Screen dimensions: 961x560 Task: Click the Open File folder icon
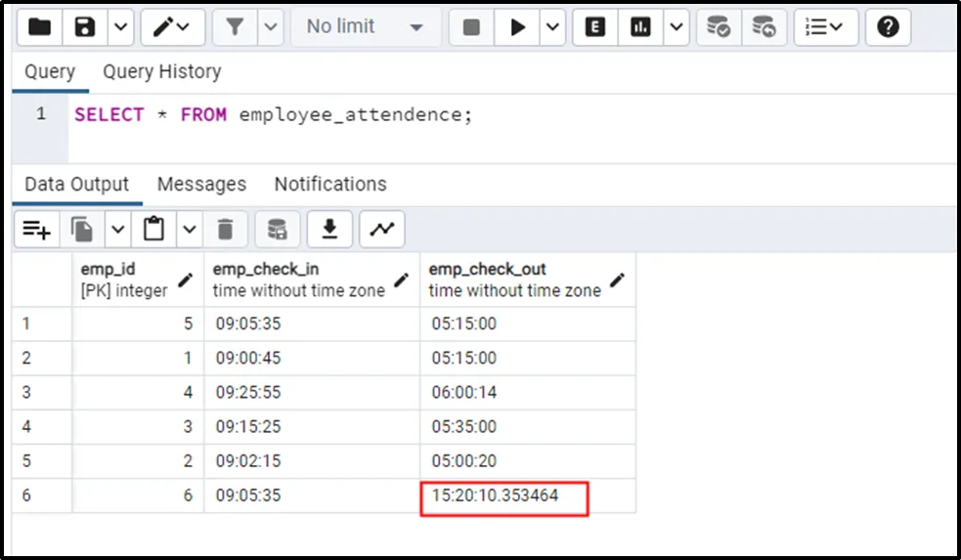point(39,26)
